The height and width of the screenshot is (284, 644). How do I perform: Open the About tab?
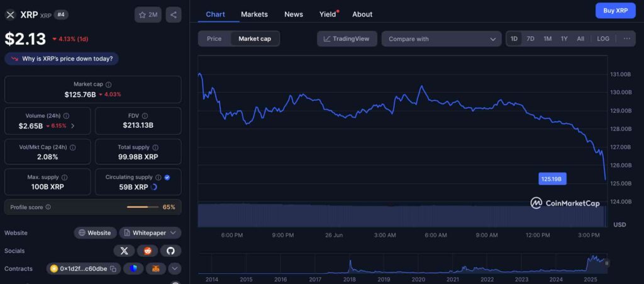pyautogui.click(x=362, y=14)
